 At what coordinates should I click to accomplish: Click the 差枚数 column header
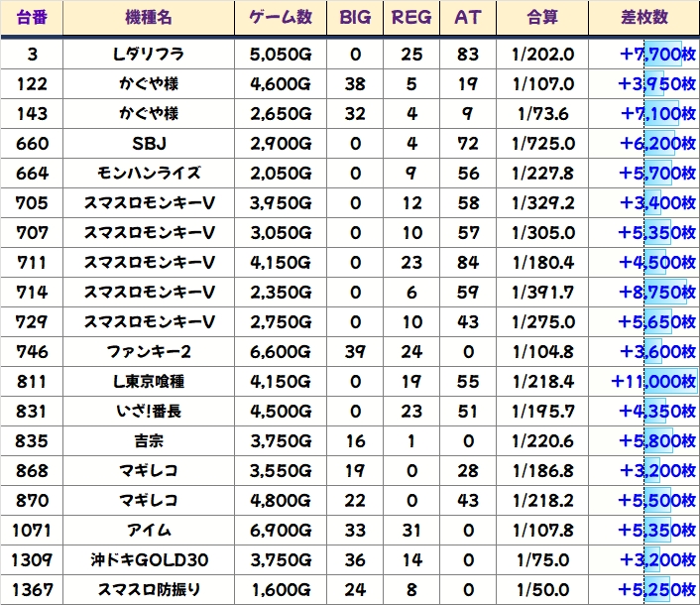point(644,18)
